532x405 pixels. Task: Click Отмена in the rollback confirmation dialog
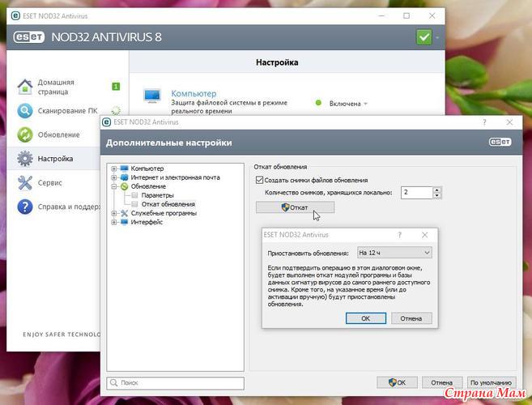[411, 318]
